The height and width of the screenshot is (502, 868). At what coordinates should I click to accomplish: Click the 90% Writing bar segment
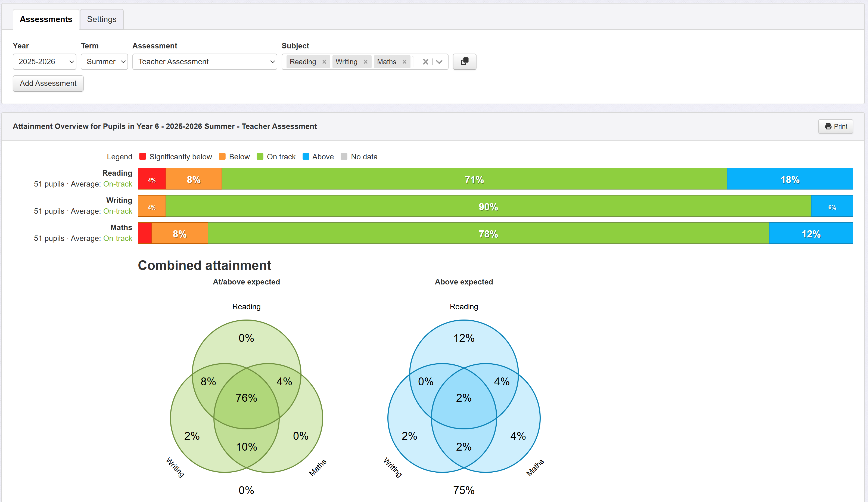(488, 206)
